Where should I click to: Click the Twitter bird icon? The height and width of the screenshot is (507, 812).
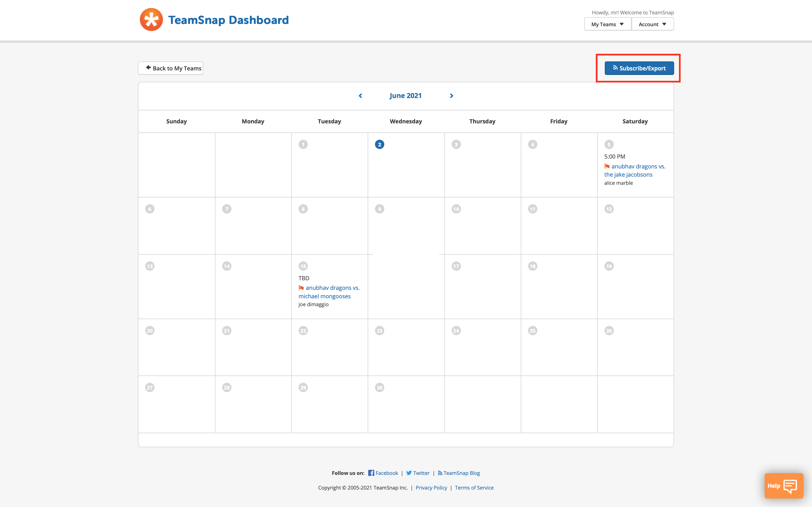click(409, 473)
